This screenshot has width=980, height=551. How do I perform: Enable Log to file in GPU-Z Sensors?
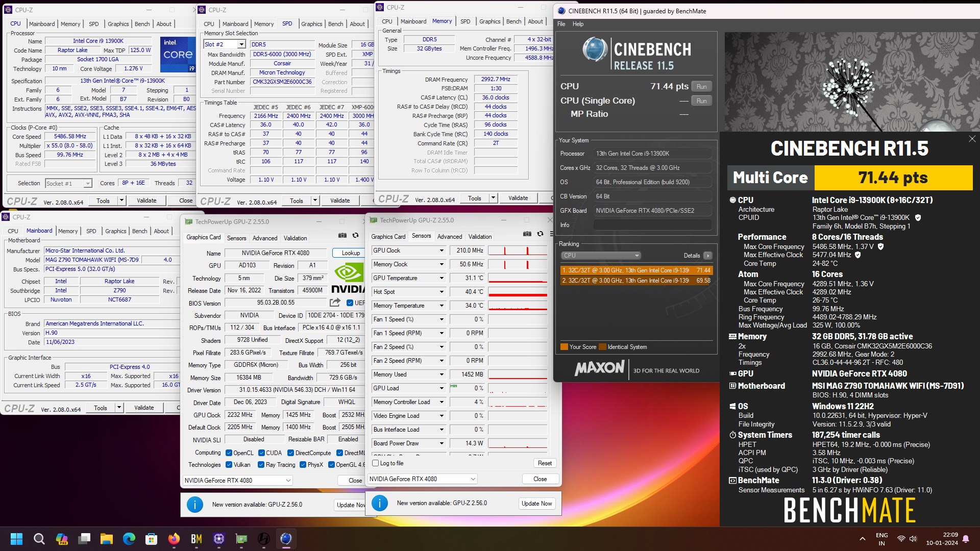point(376,463)
